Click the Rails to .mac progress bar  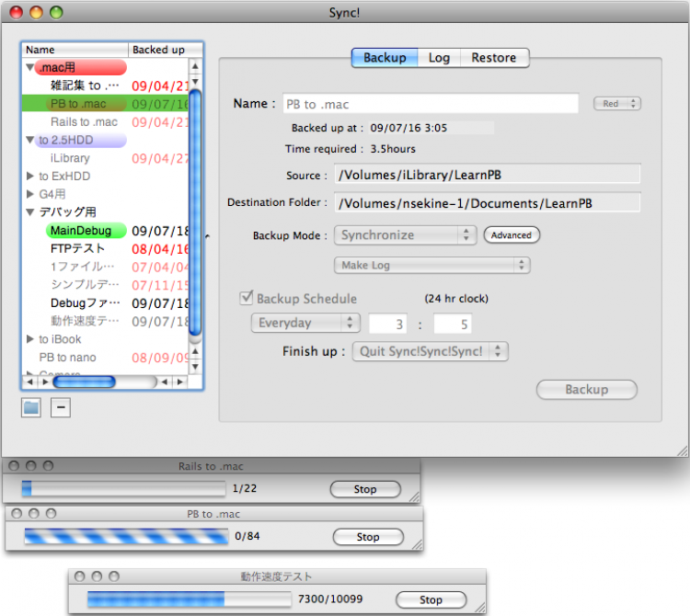[123, 488]
